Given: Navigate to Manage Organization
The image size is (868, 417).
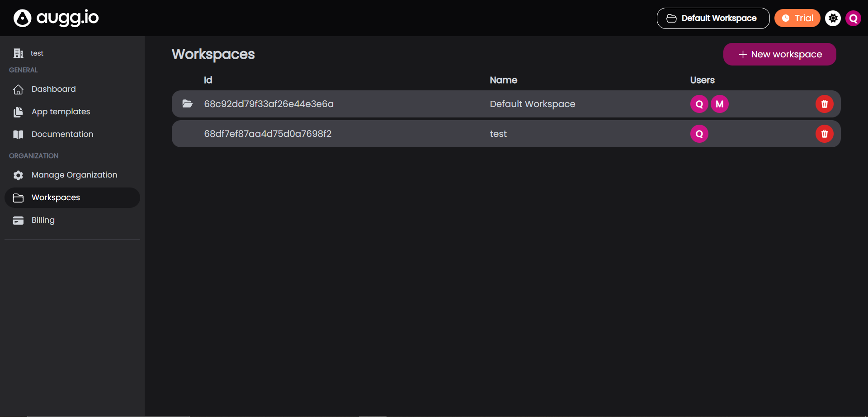Looking at the screenshot, I should point(74,175).
